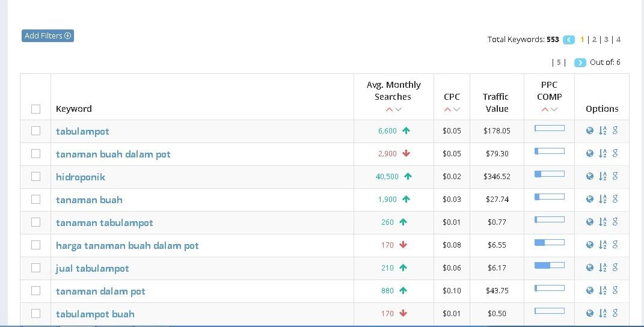Viewport: 644px width, 327px height.
Task: Click Google icon for tanaman dalam pot
Action: click(615, 291)
